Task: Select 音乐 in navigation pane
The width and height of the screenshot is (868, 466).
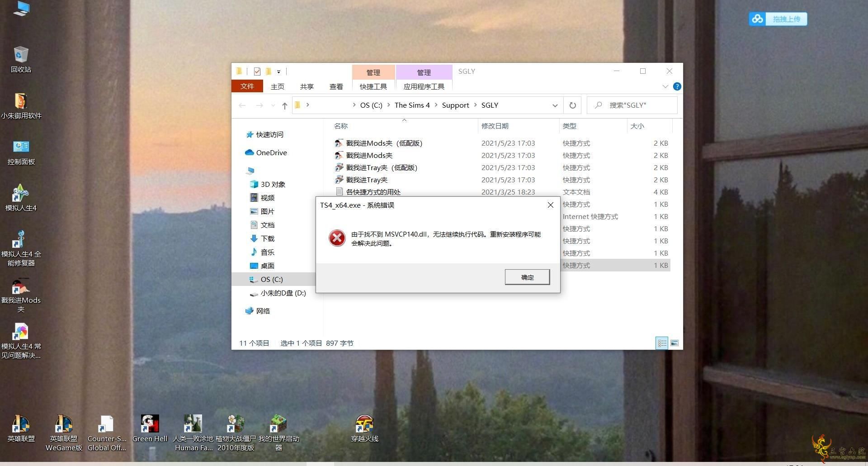Action: pyautogui.click(x=262, y=252)
